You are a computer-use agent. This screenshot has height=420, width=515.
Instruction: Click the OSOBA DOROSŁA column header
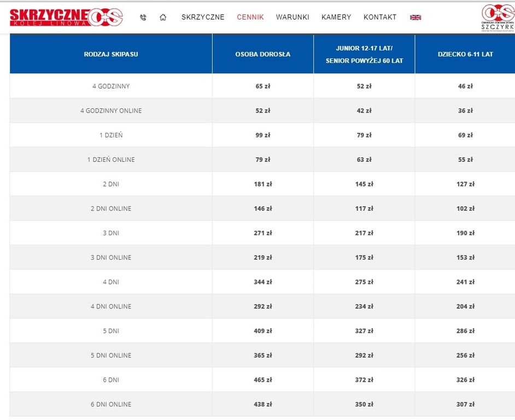[263, 54]
